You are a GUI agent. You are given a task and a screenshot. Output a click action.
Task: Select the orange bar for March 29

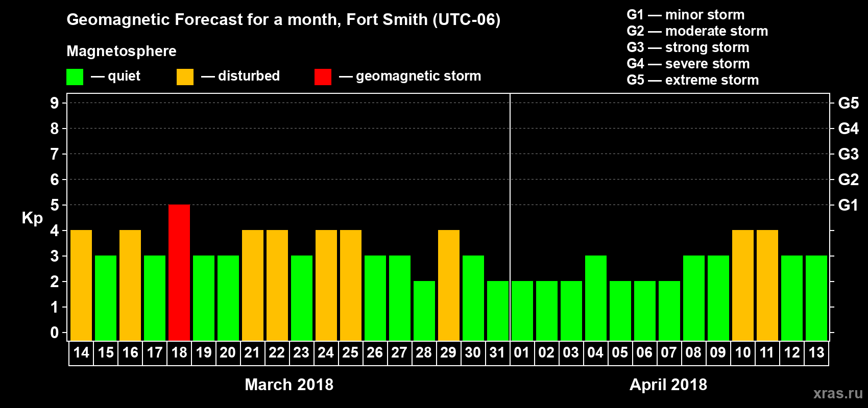pyautogui.click(x=449, y=285)
